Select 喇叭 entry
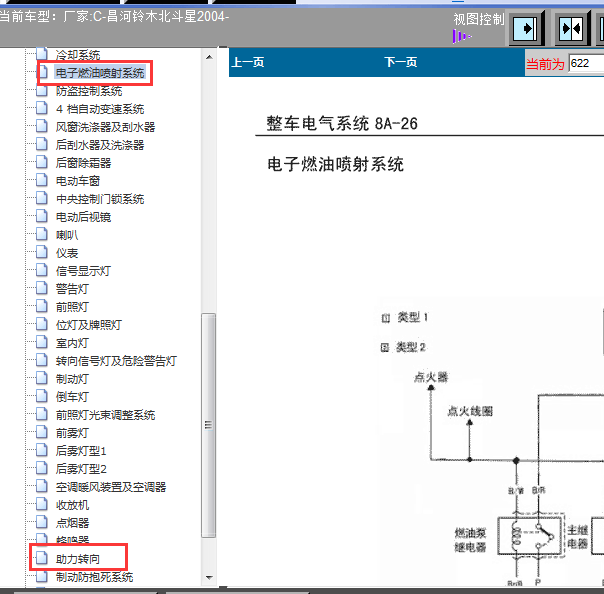This screenshot has width=604, height=594. 67,235
